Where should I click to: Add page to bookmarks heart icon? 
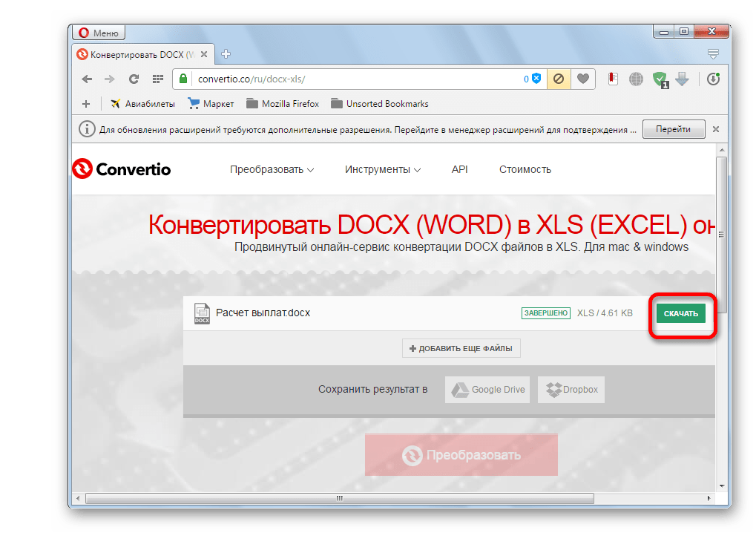pos(583,79)
